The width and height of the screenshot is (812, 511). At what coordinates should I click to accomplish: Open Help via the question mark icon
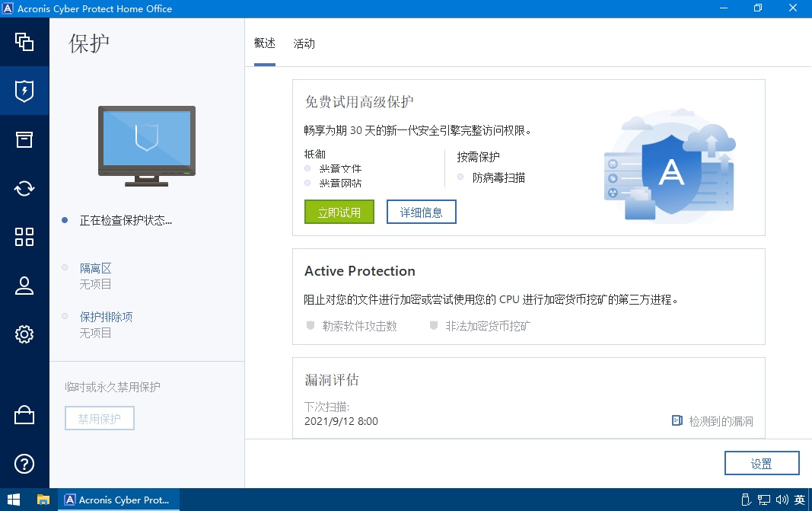point(24,464)
